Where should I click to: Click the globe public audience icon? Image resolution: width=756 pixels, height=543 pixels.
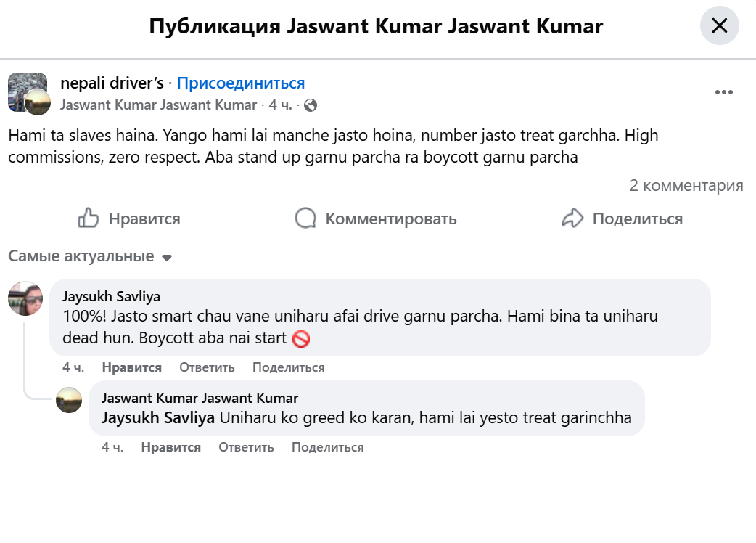tap(311, 105)
